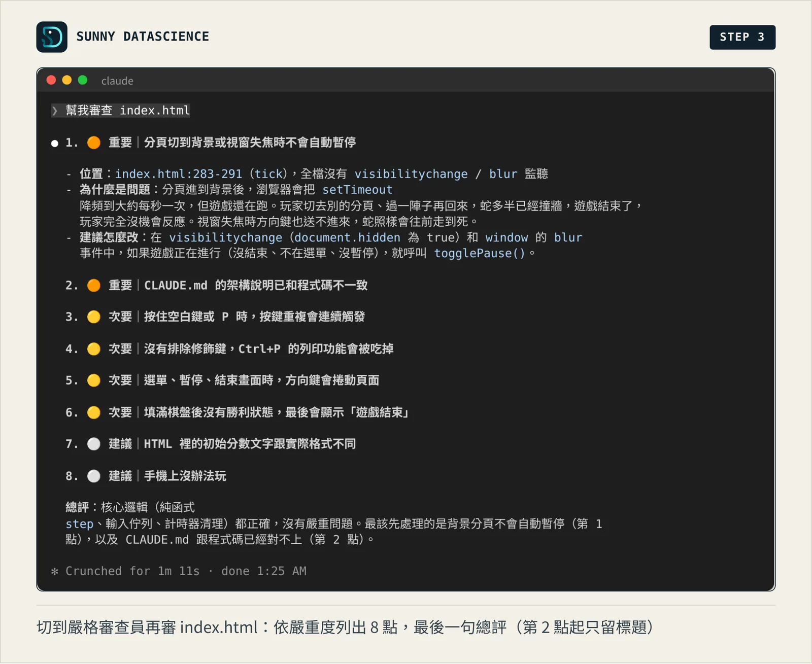The width and height of the screenshot is (812, 664).
Task: Select heading HTML 裡的初始分數文字跟實際格式不同
Action: pos(250,444)
